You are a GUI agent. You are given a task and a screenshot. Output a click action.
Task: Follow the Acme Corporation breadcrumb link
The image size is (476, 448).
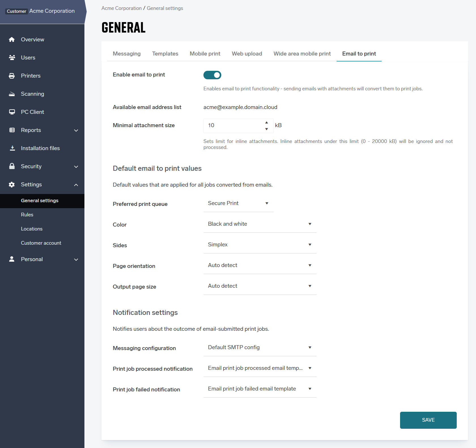[122, 8]
